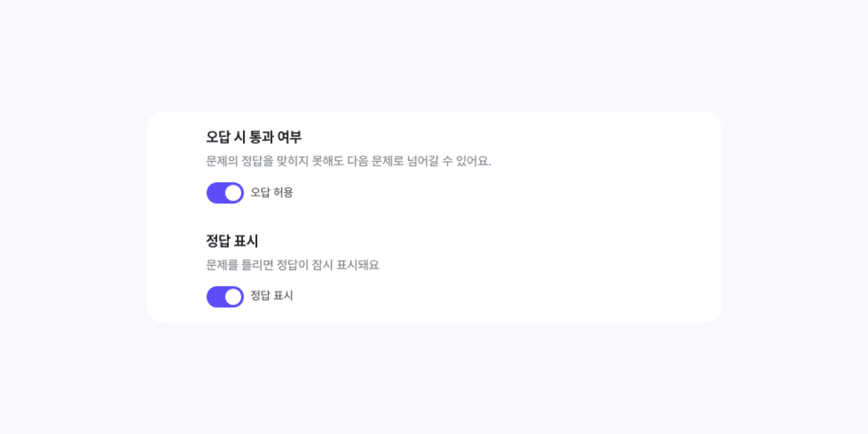The width and height of the screenshot is (868, 434).
Task: Click the 오답 허용 label text
Action: pos(271,193)
